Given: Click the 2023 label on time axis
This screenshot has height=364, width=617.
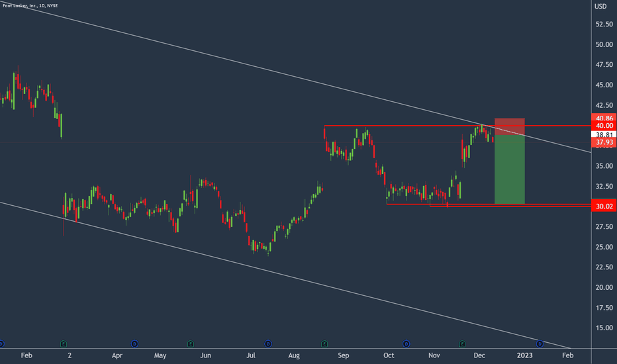Looking at the screenshot, I should 524,355.
